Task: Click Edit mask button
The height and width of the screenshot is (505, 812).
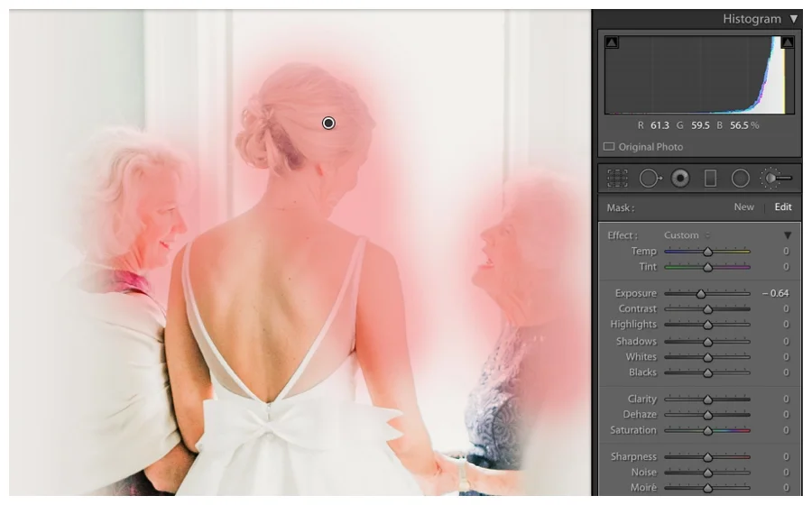Action: tap(782, 207)
